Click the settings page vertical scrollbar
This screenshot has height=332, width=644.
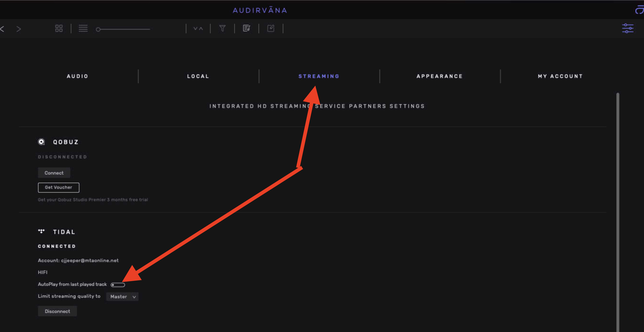click(x=618, y=212)
